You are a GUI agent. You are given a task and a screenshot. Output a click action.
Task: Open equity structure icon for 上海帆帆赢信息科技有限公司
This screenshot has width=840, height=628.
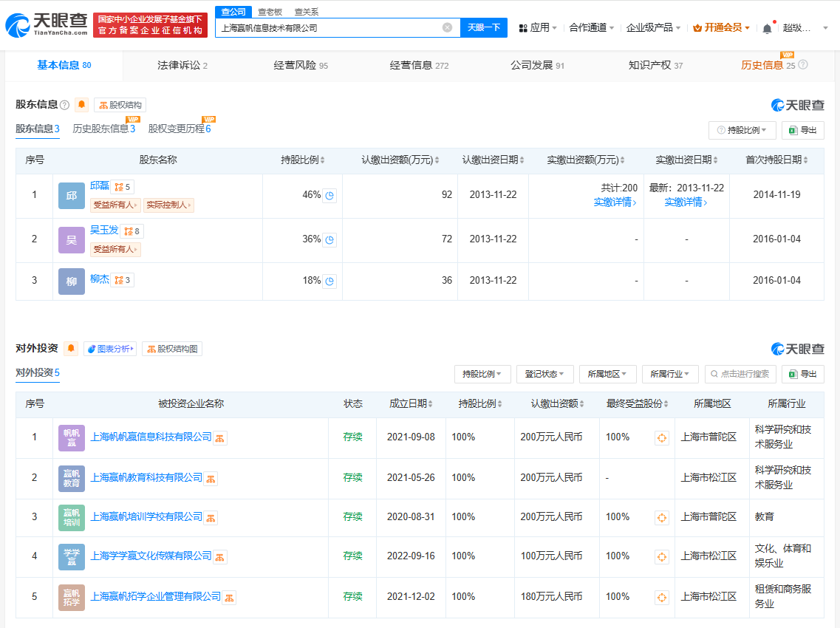(x=220, y=438)
